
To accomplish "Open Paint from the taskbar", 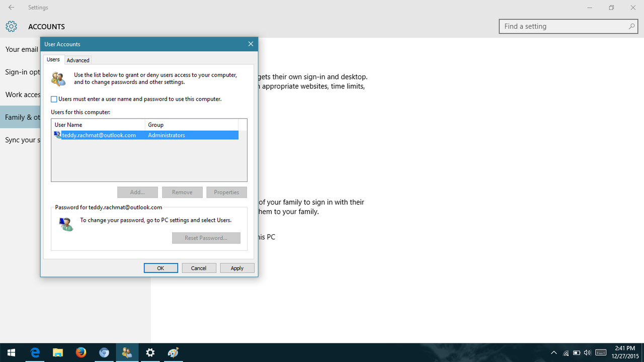I will point(173,353).
